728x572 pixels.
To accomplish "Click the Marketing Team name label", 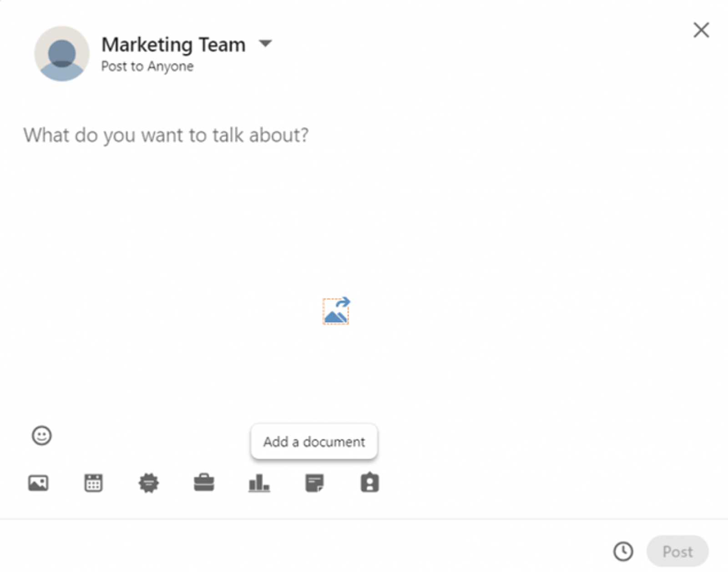I will 173,45.
